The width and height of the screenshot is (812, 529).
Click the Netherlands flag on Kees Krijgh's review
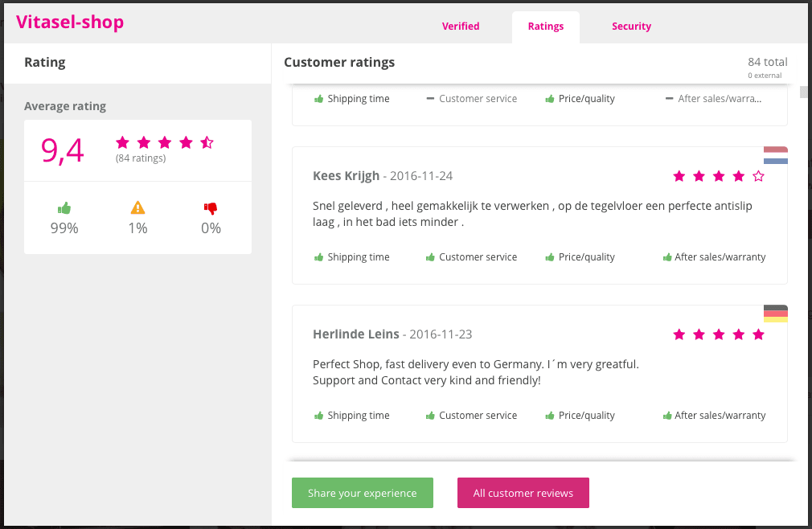coord(775,155)
